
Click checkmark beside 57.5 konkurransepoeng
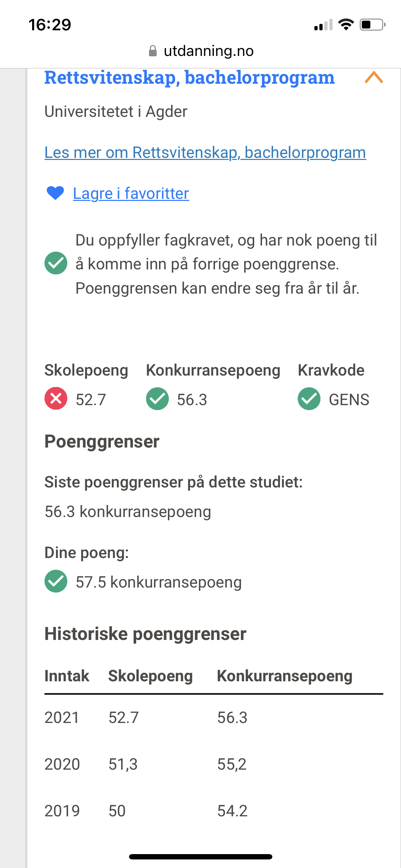pyautogui.click(x=56, y=581)
